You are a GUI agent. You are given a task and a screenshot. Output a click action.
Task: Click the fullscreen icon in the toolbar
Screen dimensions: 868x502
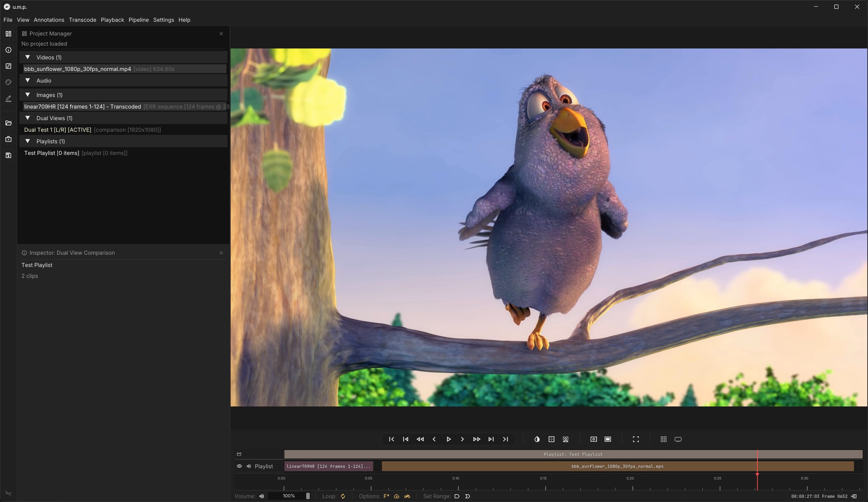tap(636, 439)
